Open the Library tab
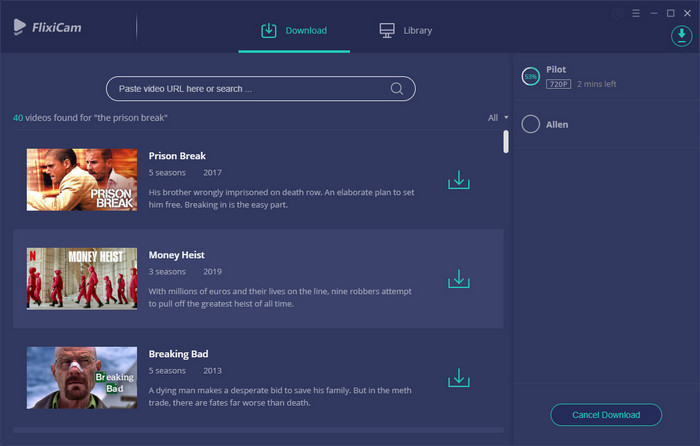This screenshot has height=446, width=700. click(406, 30)
